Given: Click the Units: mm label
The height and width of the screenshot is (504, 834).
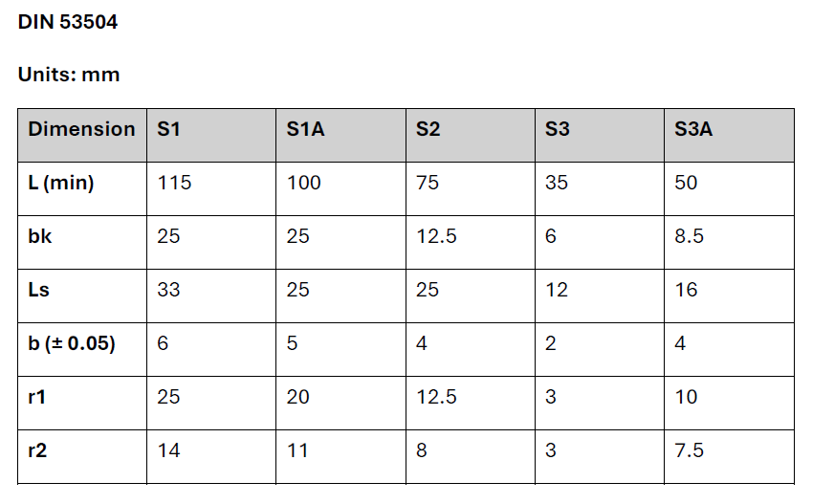Looking at the screenshot, I should [69, 75].
